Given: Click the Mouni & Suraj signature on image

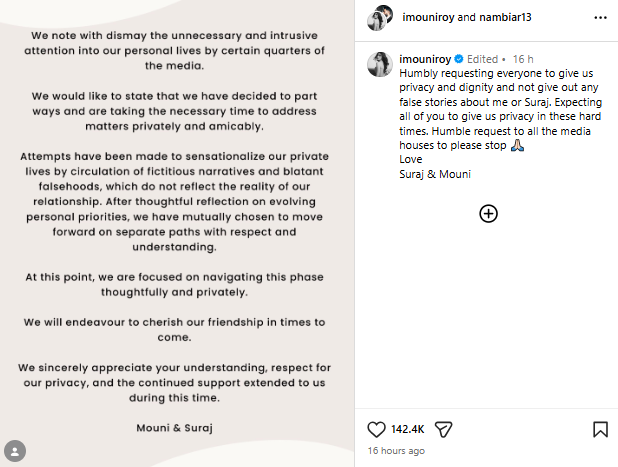Looking at the screenshot, I should [x=175, y=428].
